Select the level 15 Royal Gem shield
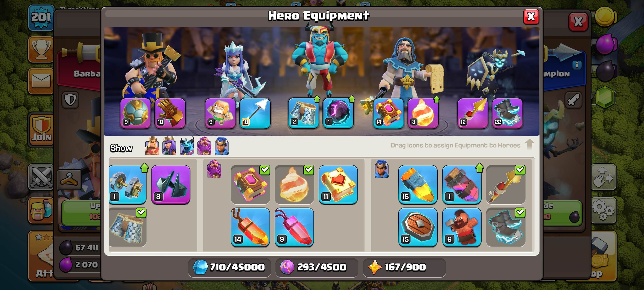 point(417,227)
